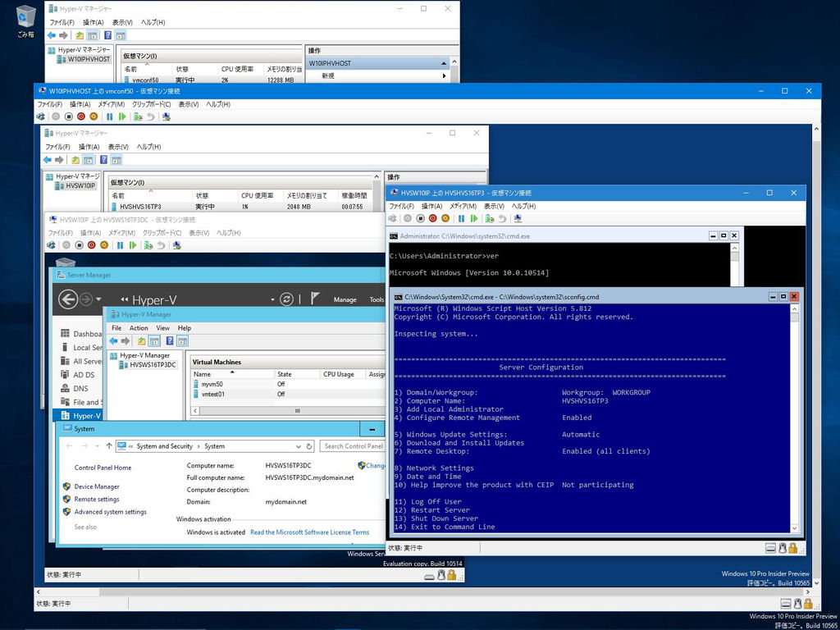Pause the vmconf50 virtual machine from toolbar

(x=110, y=116)
